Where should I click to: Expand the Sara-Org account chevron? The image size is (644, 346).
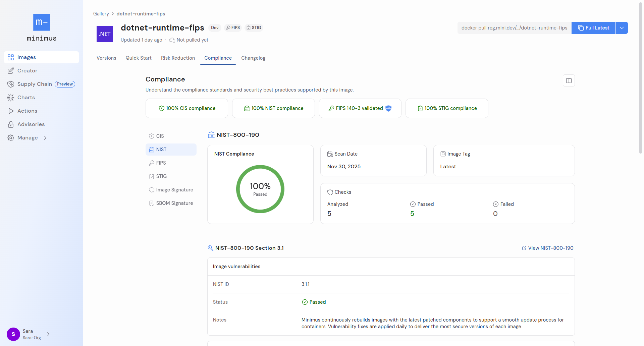(48, 334)
